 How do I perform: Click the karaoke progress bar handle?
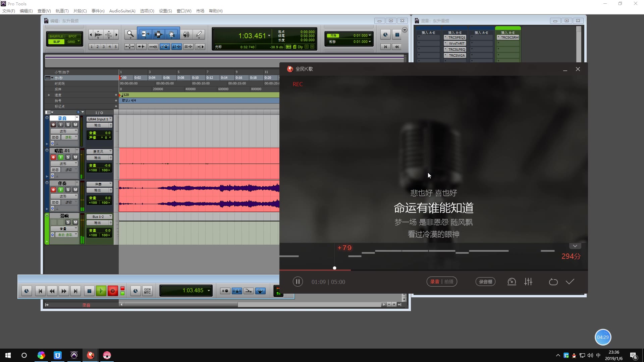click(334, 268)
